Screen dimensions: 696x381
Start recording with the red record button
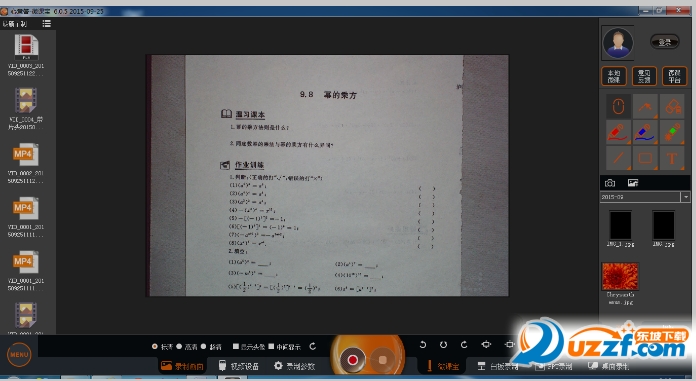tap(352, 359)
